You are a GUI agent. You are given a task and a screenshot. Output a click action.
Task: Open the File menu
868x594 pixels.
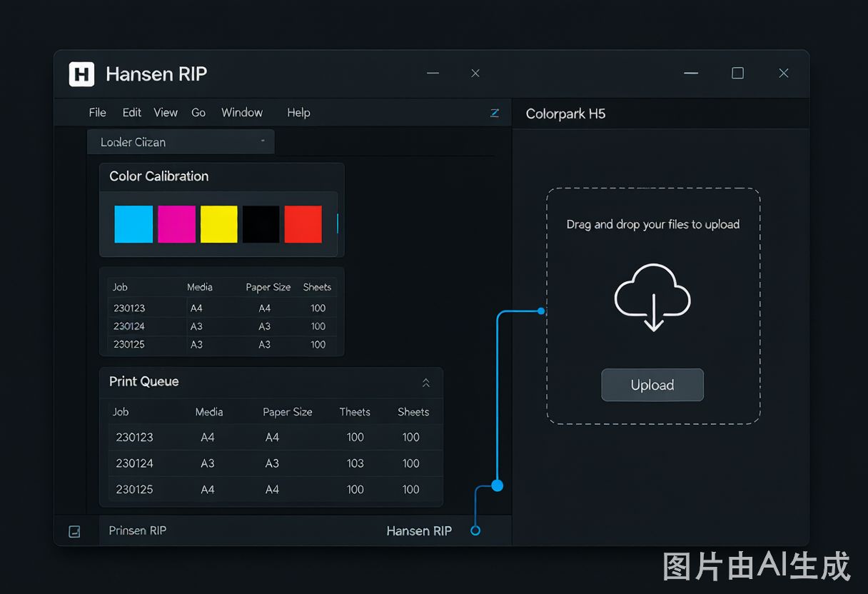click(x=97, y=113)
